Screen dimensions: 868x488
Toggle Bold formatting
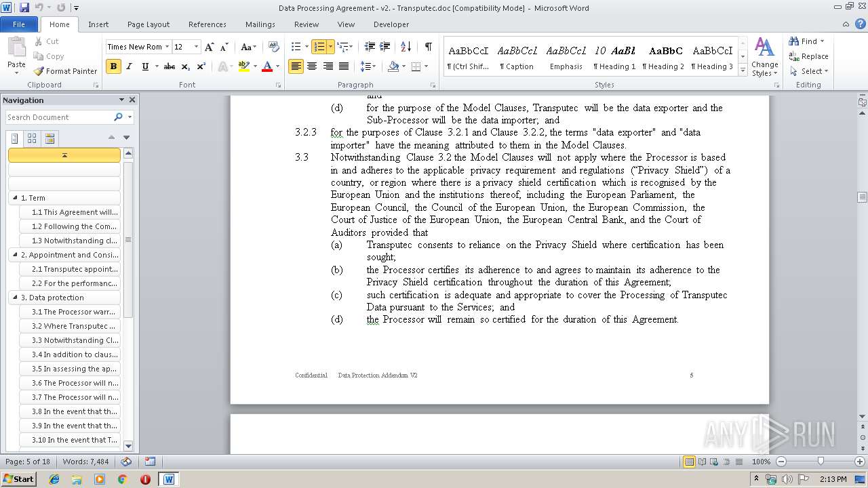[113, 66]
